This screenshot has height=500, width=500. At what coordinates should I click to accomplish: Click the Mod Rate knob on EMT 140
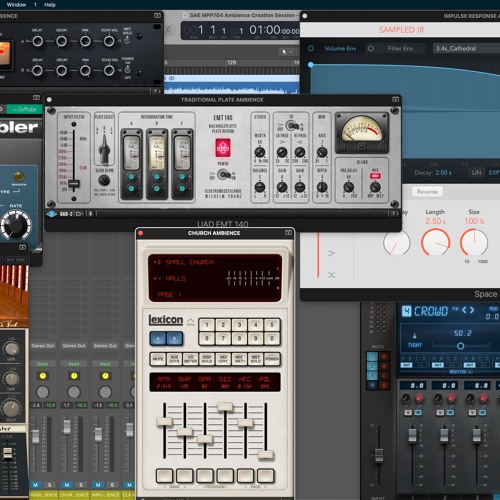tap(322, 152)
